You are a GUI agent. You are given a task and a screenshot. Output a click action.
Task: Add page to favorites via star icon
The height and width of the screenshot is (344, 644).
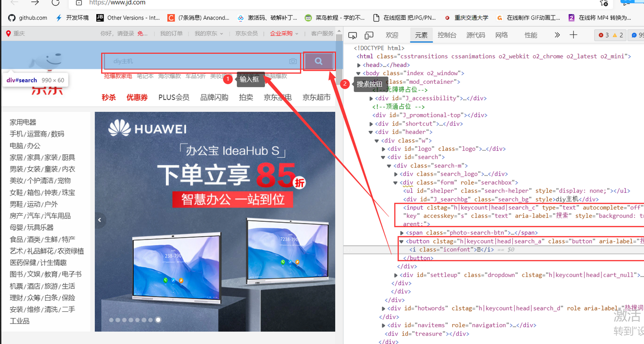[604, 3]
